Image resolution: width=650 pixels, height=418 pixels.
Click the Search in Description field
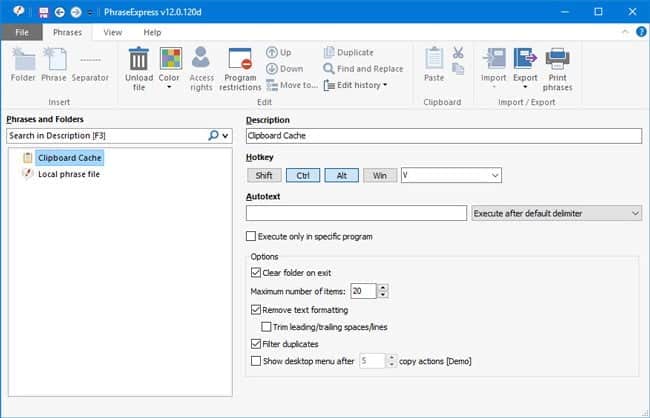107,136
